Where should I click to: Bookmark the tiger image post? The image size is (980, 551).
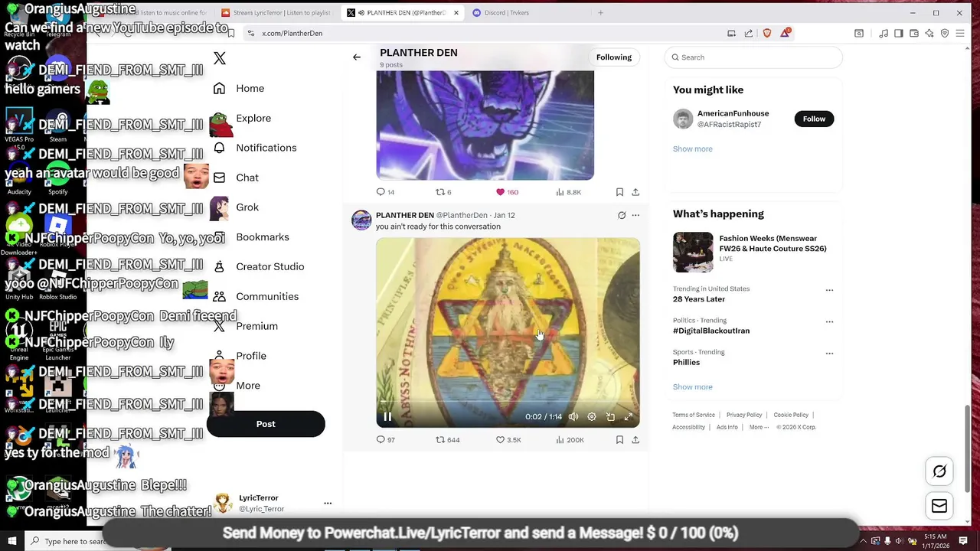(619, 192)
